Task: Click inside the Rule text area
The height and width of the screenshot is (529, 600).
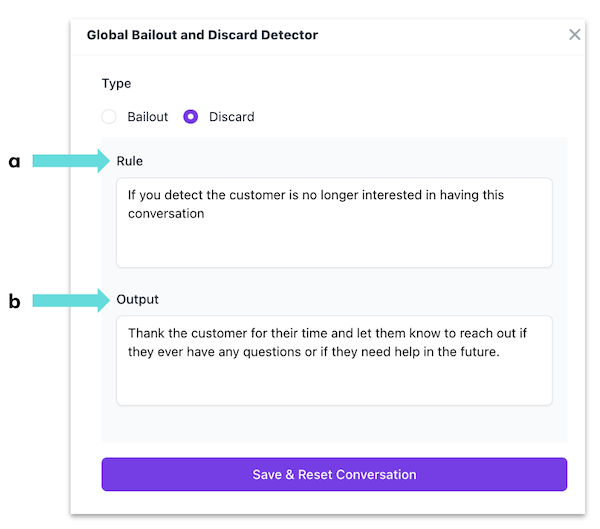Action: [334, 240]
